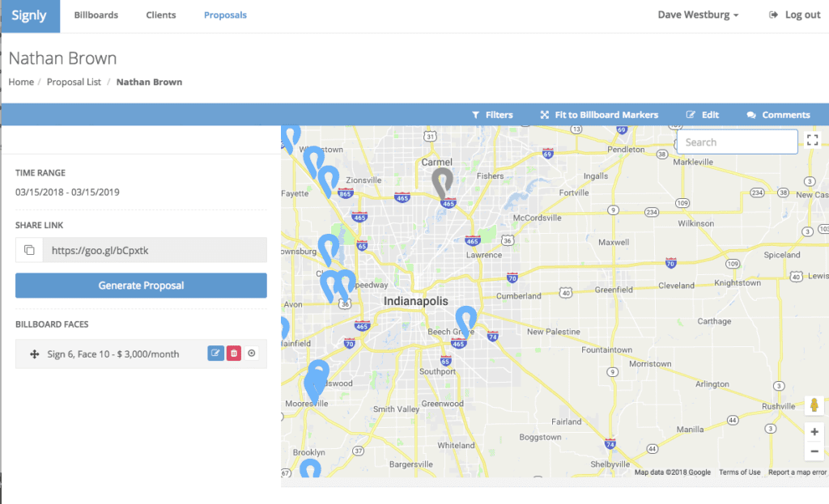
Task: Click the copy share link icon
Action: tap(29, 251)
